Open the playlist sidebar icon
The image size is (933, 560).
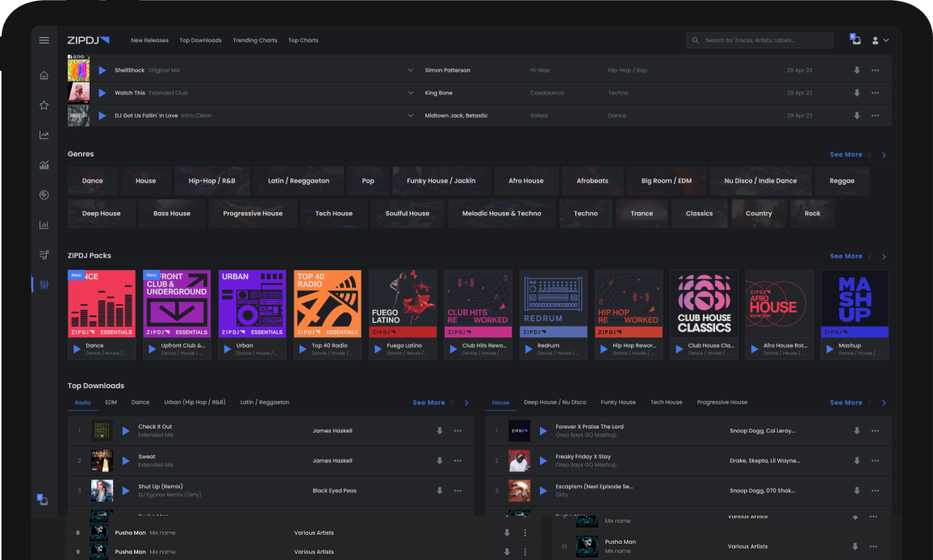point(44,255)
